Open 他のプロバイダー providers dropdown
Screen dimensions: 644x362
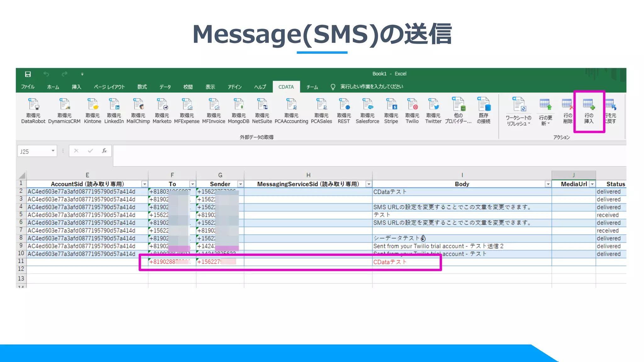[458, 111]
